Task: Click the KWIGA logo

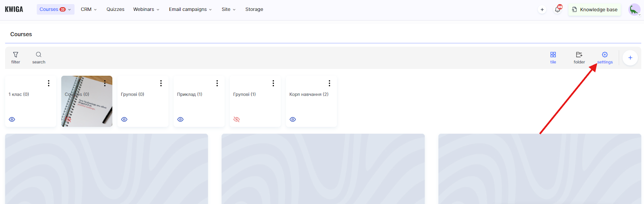Action: (x=14, y=9)
